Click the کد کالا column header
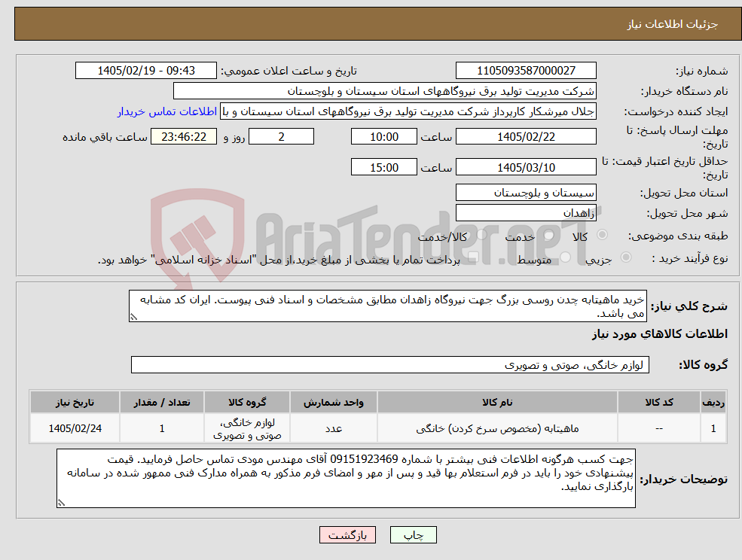 pos(659,402)
